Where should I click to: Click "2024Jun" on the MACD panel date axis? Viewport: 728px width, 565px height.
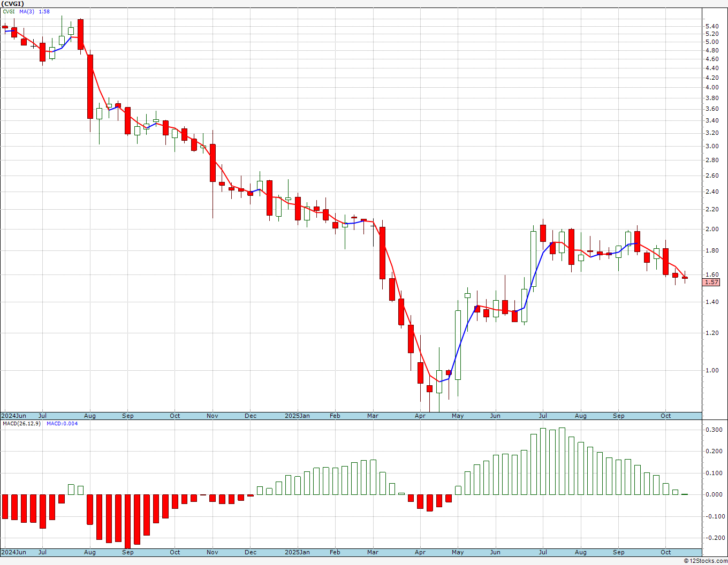click(x=13, y=552)
